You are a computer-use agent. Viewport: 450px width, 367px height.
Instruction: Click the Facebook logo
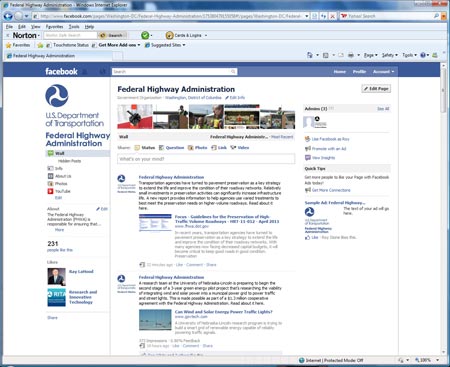[x=61, y=71]
